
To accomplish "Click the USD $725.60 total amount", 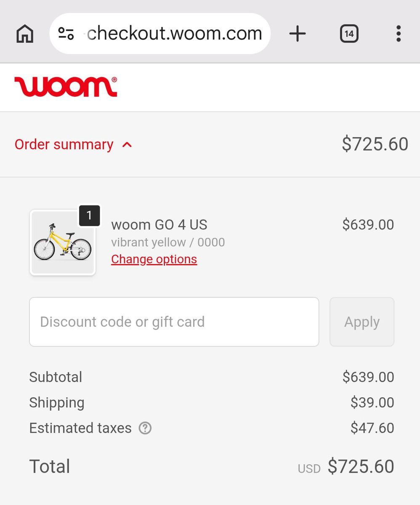I will 346,467.
